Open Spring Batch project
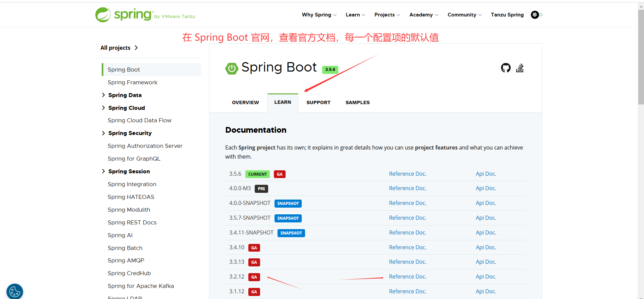 (125, 248)
